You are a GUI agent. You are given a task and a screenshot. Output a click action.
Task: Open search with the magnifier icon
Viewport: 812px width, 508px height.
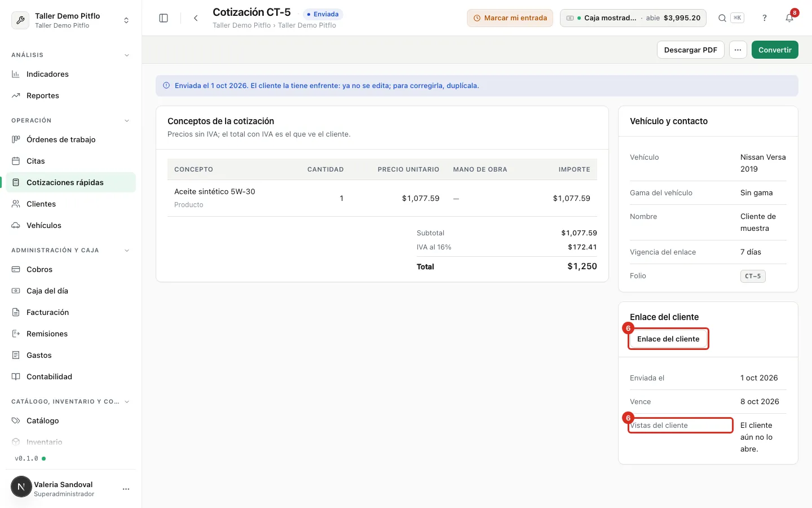pos(722,18)
